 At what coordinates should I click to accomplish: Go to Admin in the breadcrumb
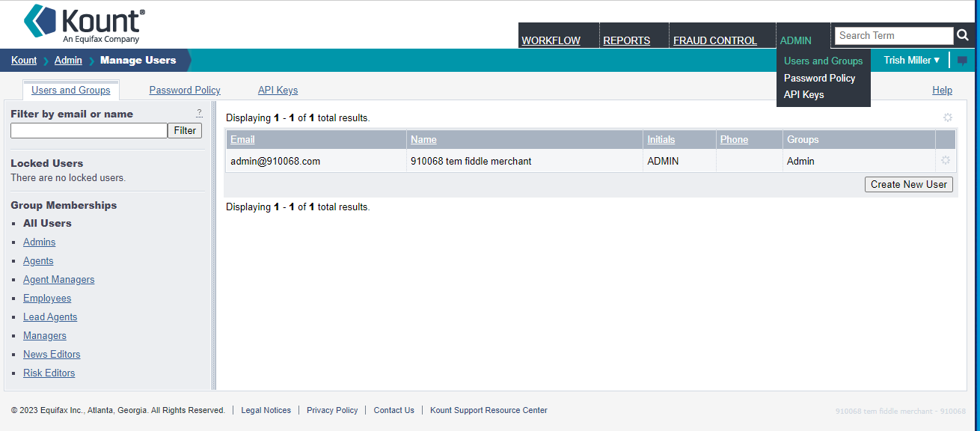coord(68,60)
